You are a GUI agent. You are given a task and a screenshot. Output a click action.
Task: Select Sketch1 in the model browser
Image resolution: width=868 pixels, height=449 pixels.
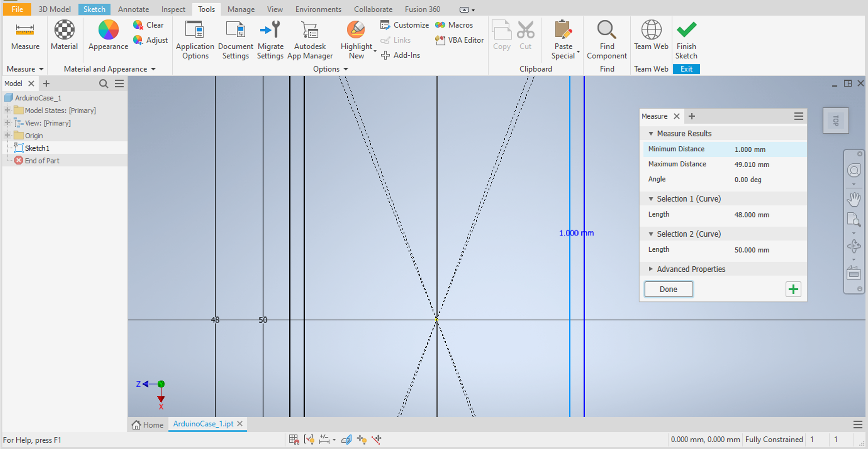pos(37,148)
